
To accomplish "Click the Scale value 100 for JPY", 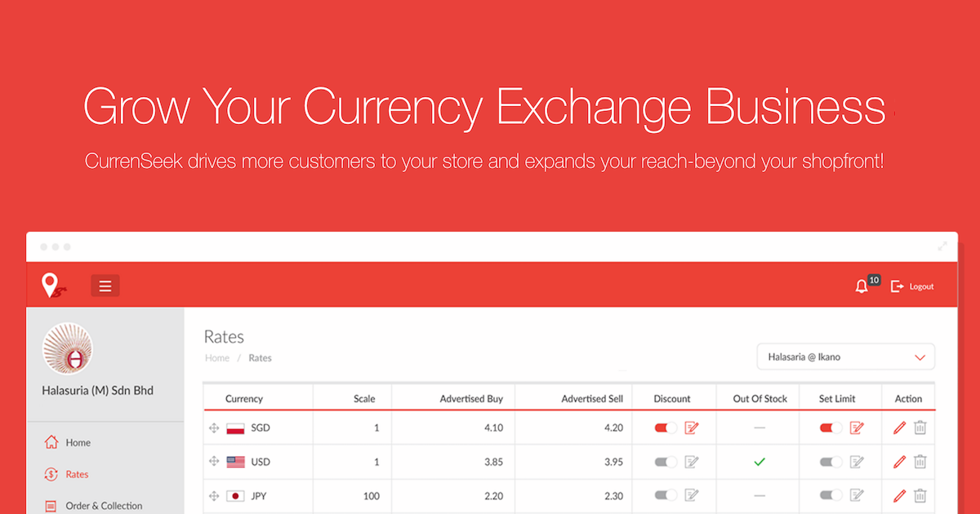I will [371, 495].
